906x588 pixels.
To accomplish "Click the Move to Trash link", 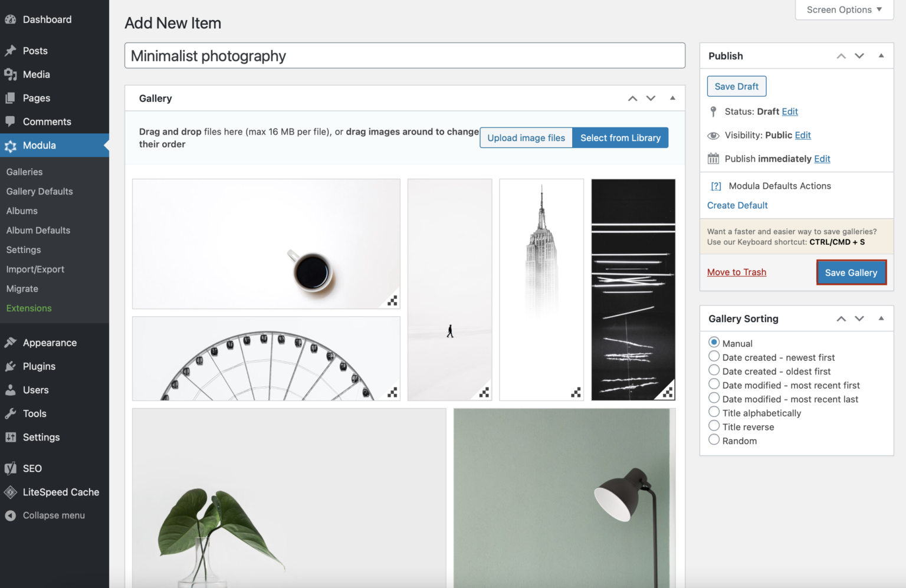I will 737,272.
